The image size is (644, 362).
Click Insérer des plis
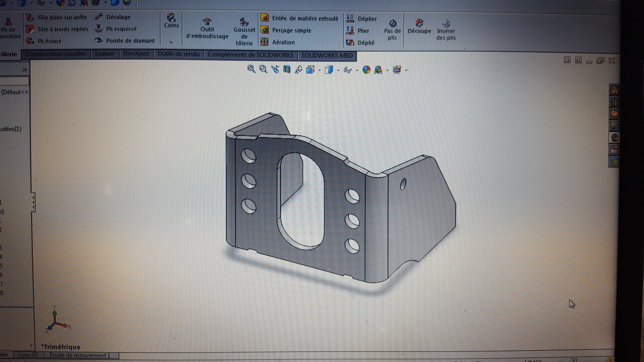(x=446, y=30)
